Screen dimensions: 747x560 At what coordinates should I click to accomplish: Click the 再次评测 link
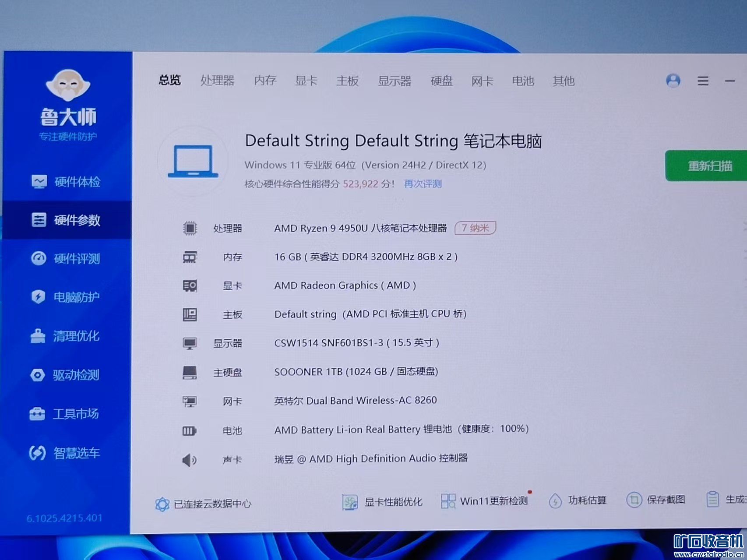[423, 184]
